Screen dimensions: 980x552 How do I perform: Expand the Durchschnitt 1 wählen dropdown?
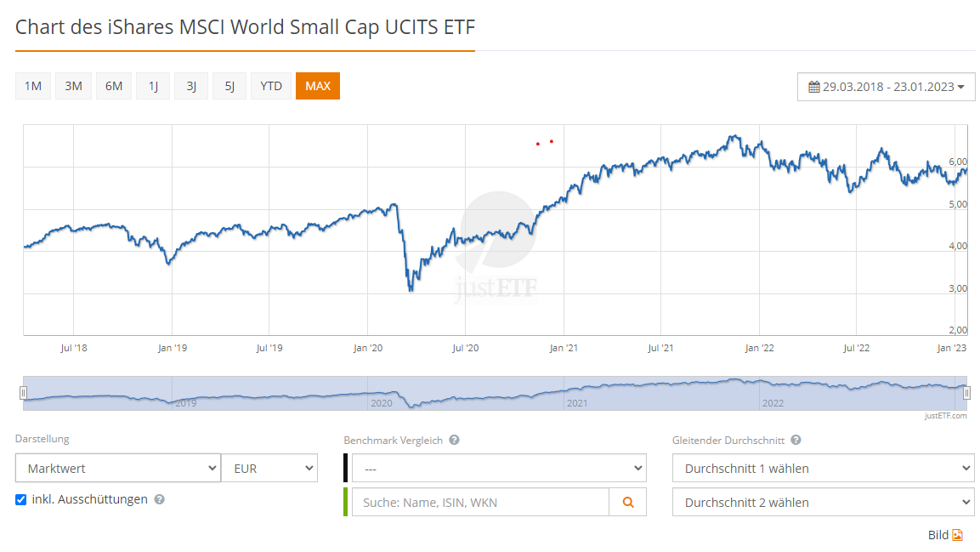click(823, 468)
